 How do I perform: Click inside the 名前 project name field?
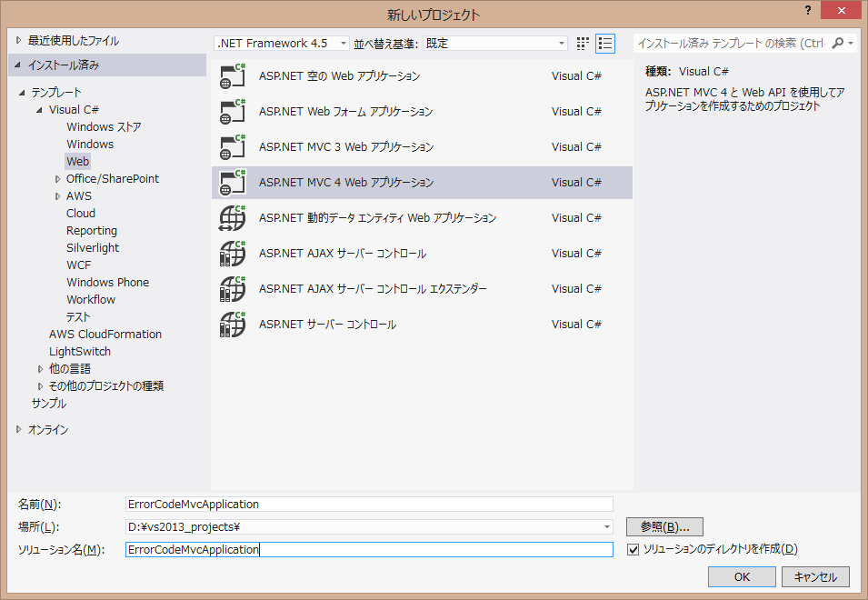pos(364,505)
